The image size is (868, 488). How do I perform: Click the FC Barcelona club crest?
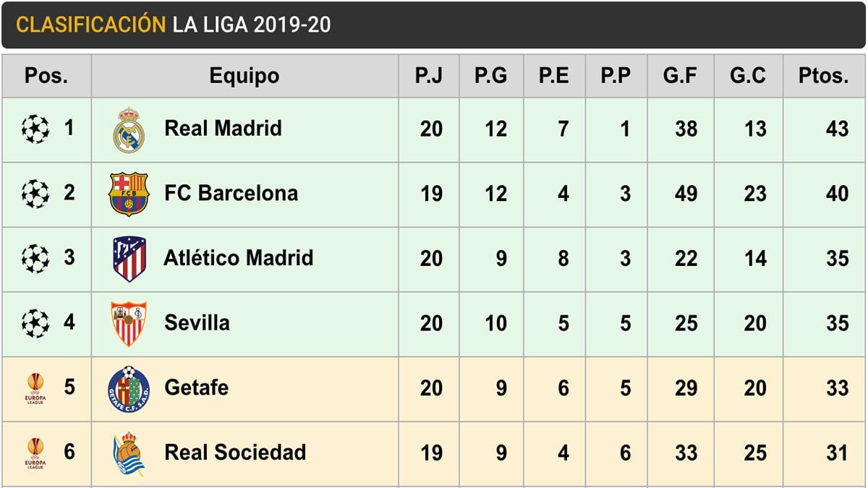click(129, 194)
